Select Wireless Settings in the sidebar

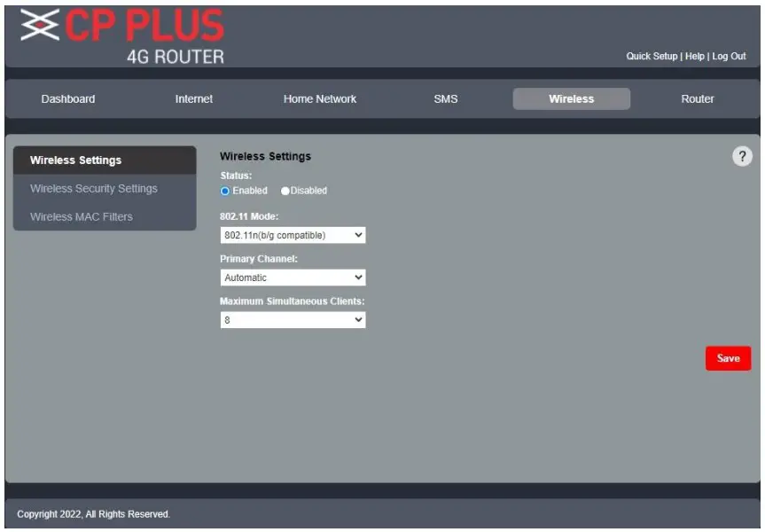pos(105,160)
